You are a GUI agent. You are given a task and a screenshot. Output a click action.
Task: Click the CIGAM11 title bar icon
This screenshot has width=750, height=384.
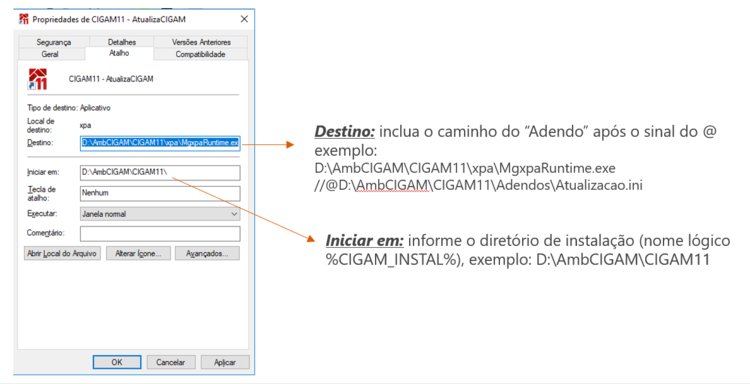point(23,19)
